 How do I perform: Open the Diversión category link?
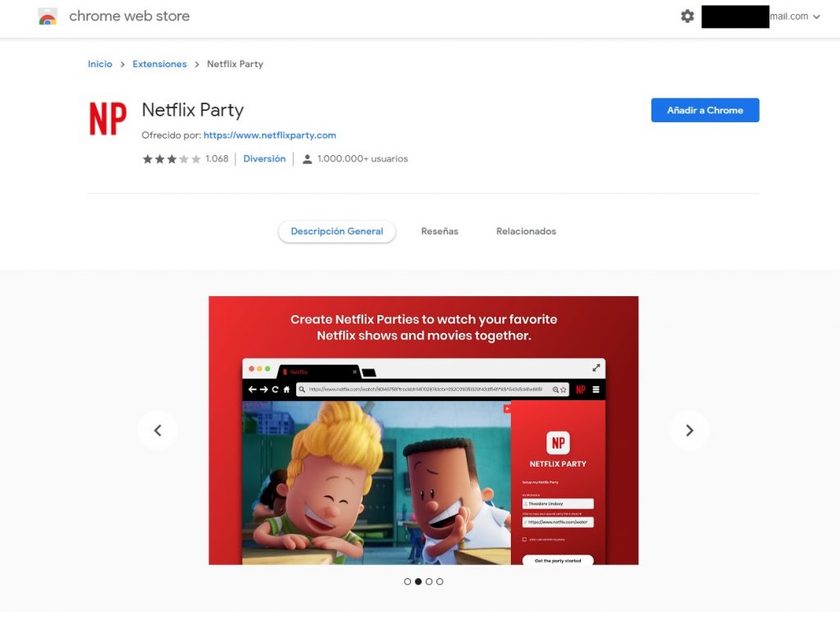(265, 159)
